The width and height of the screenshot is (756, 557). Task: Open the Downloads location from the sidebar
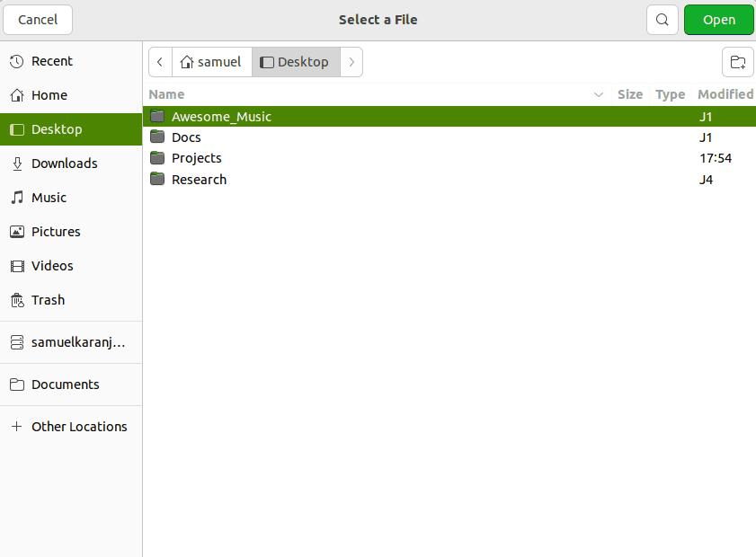(x=65, y=163)
